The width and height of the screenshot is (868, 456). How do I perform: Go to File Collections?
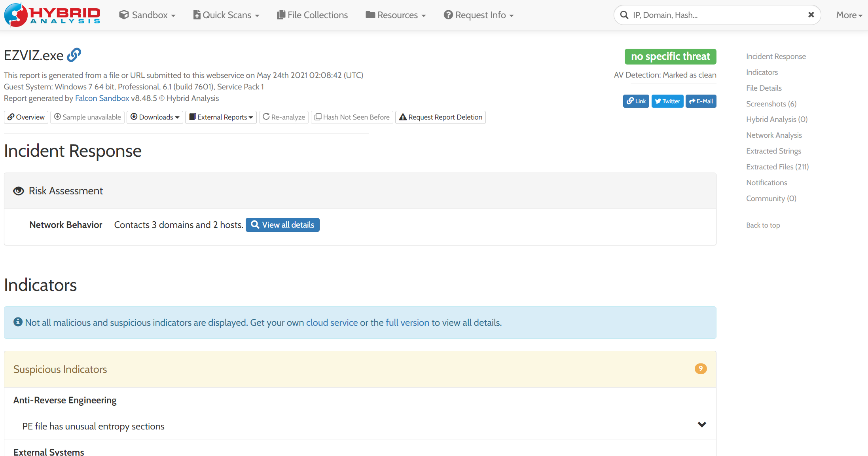click(x=313, y=15)
